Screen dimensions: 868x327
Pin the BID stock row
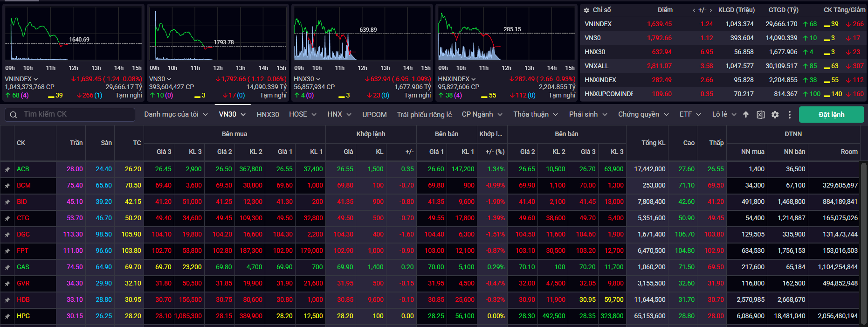click(7, 202)
